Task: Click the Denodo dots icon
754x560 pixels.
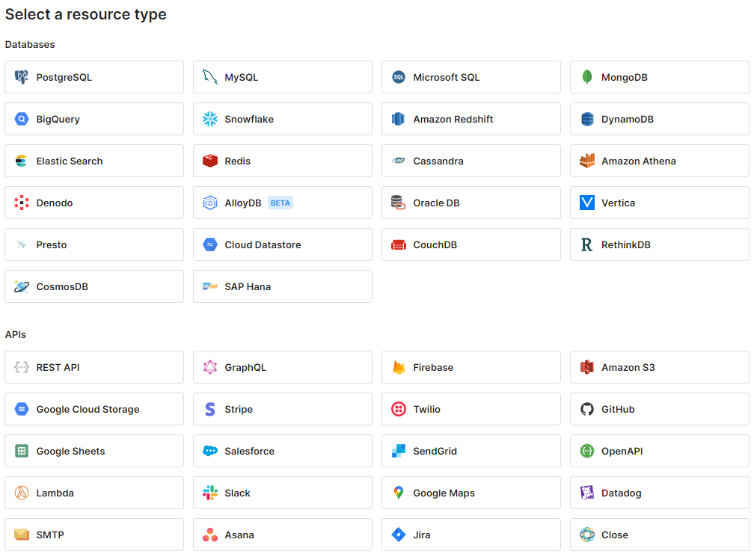Action: [x=21, y=203]
